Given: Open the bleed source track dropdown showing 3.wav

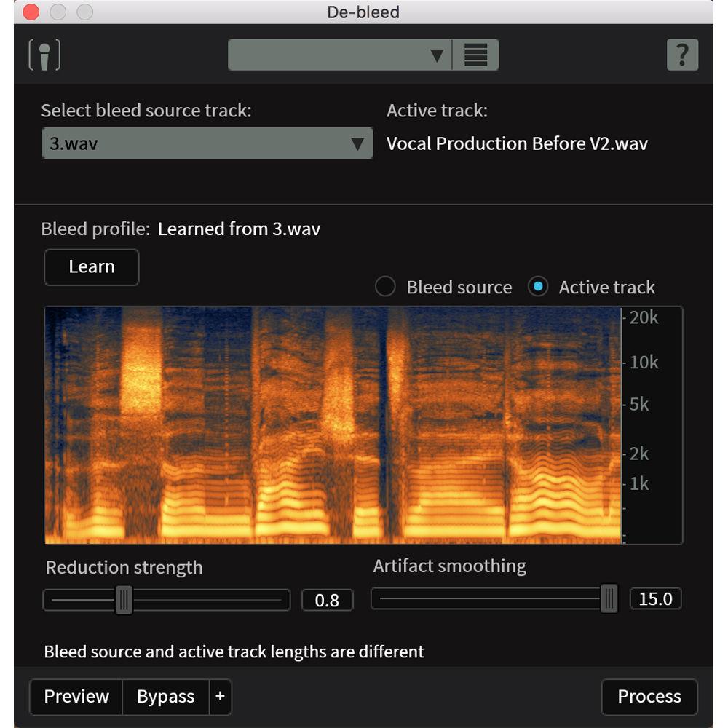Looking at the screenshot, I should [x=207, y=143].
